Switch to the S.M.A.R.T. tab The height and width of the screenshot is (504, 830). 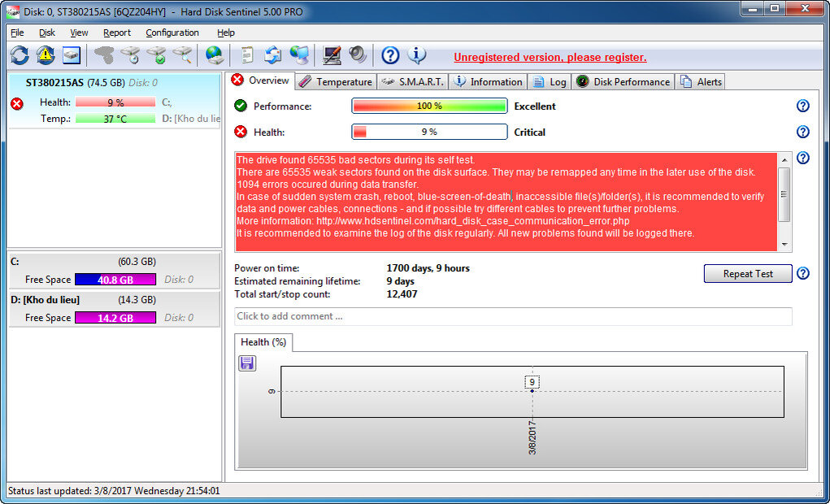(412, 82)
